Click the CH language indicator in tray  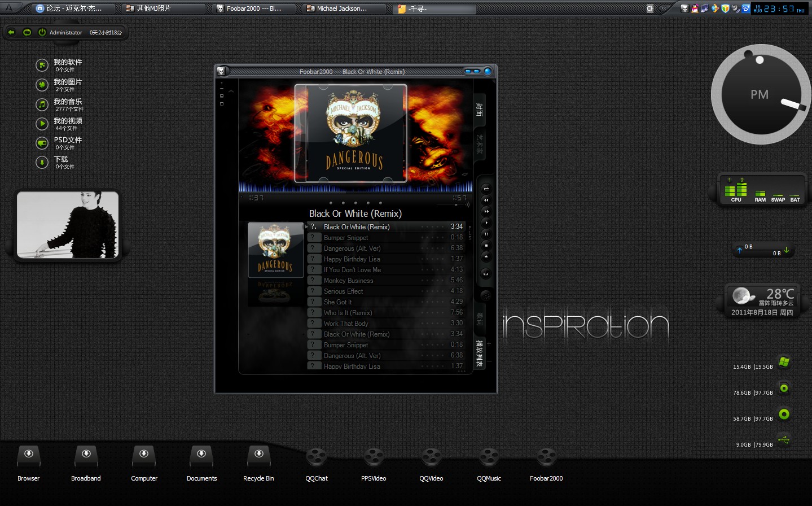coord(650,8)
